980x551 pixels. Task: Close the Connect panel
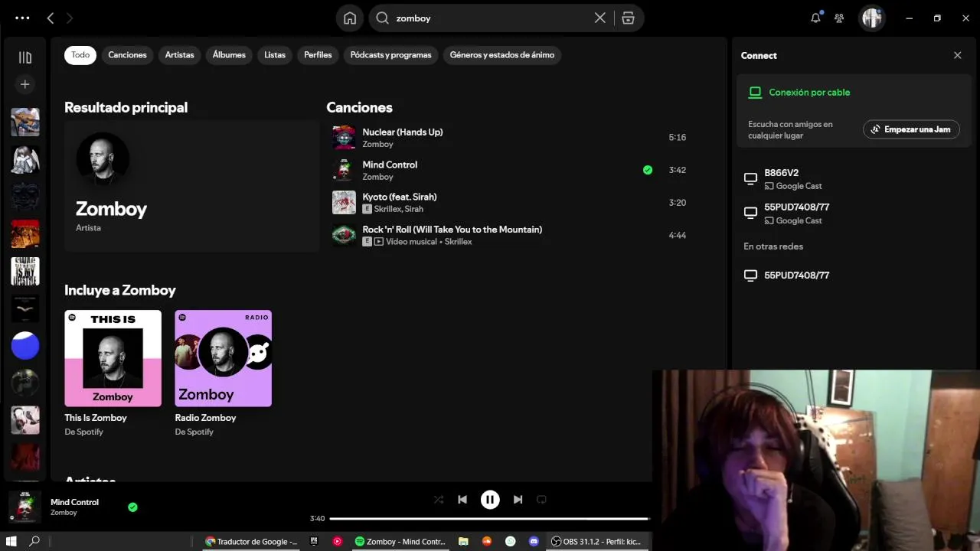coord(957,55)
